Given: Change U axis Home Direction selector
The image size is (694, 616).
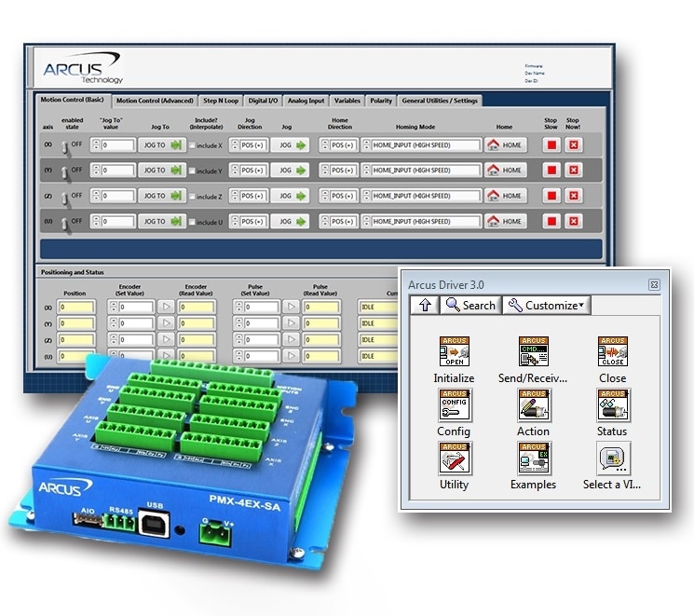Looking at the screenshot, I should [338, 221].
